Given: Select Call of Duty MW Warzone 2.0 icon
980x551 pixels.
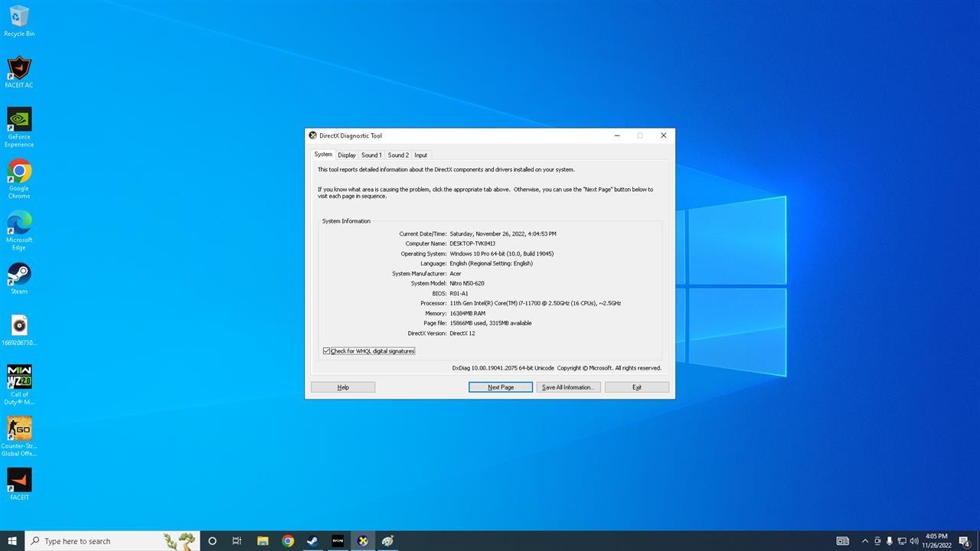Looking at the screenshot, I should pos(19,384).
